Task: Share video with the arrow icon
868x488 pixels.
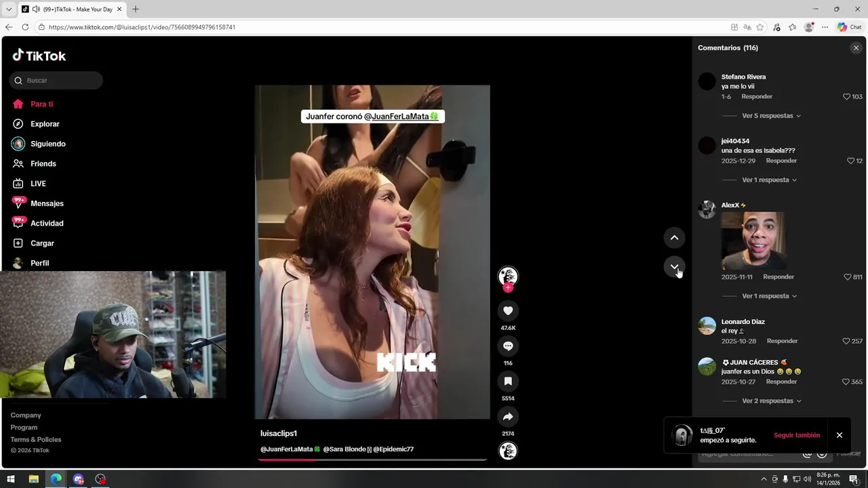Action: 508,416
